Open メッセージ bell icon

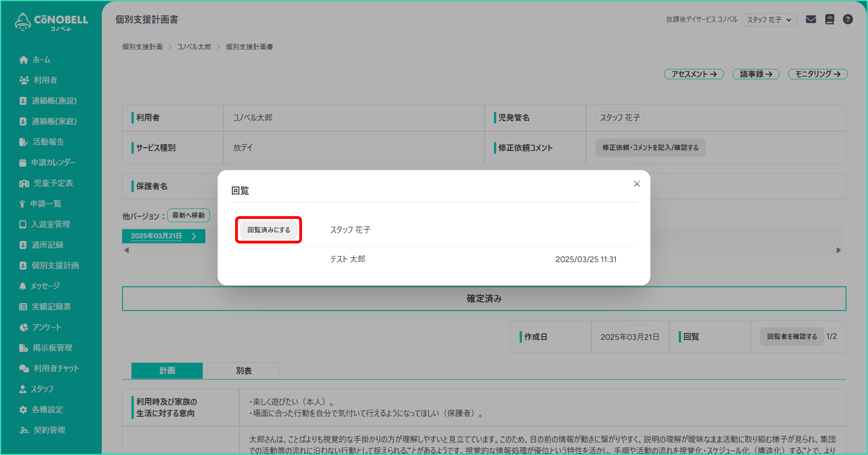click(x=23, y=286)
